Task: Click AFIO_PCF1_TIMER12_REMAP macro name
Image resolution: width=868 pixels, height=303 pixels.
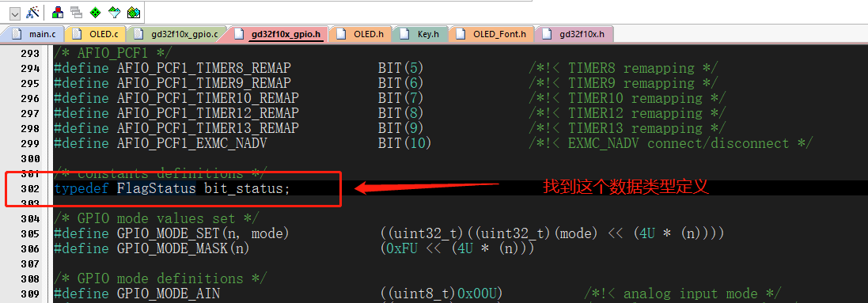Action: click(207, 114)
